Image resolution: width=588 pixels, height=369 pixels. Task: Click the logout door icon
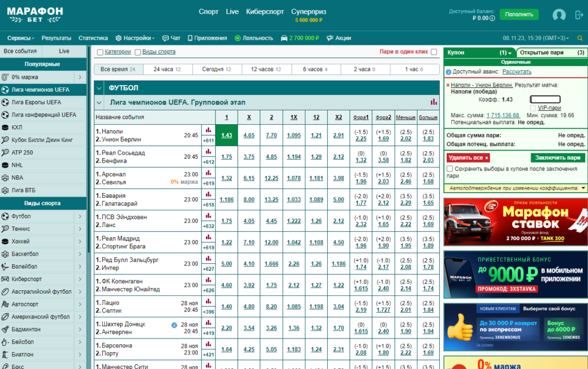[579, 15]
